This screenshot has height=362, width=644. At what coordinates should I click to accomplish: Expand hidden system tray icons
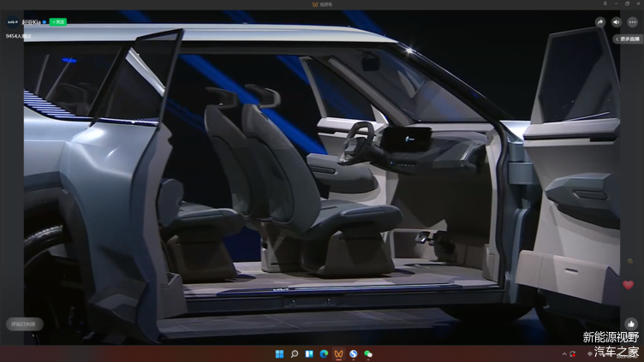pyautogui.click(x=564, y=353)
